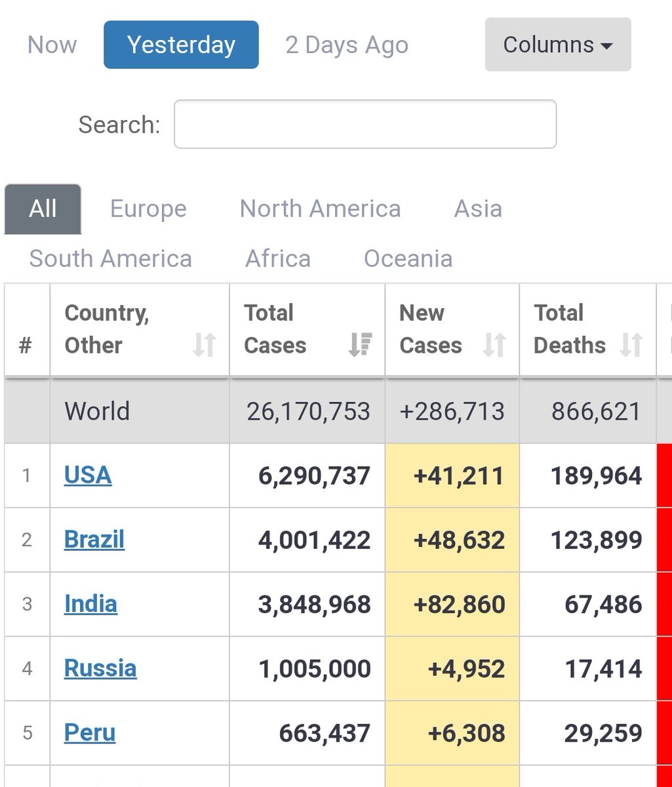
Task: Open India's country page
Action: (90, 603)
